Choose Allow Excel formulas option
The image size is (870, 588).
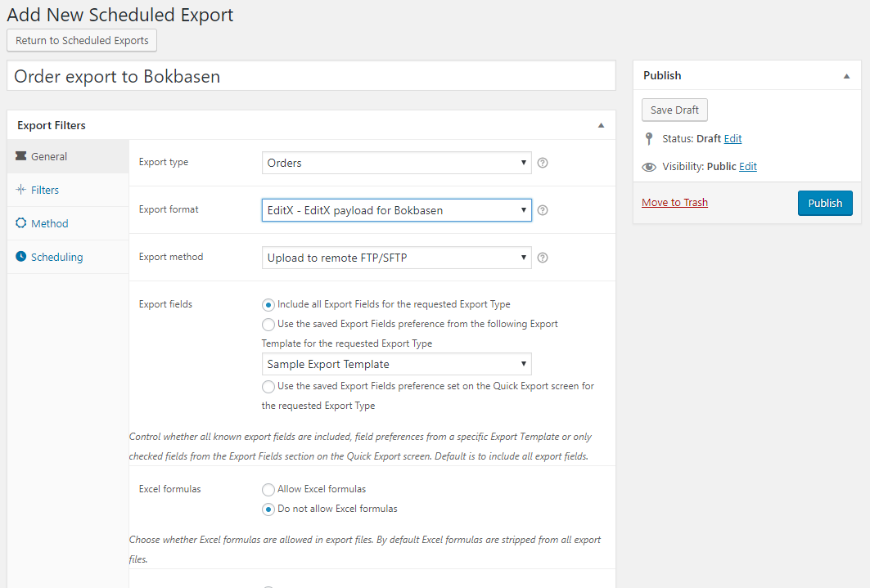[x=268, y=489]
